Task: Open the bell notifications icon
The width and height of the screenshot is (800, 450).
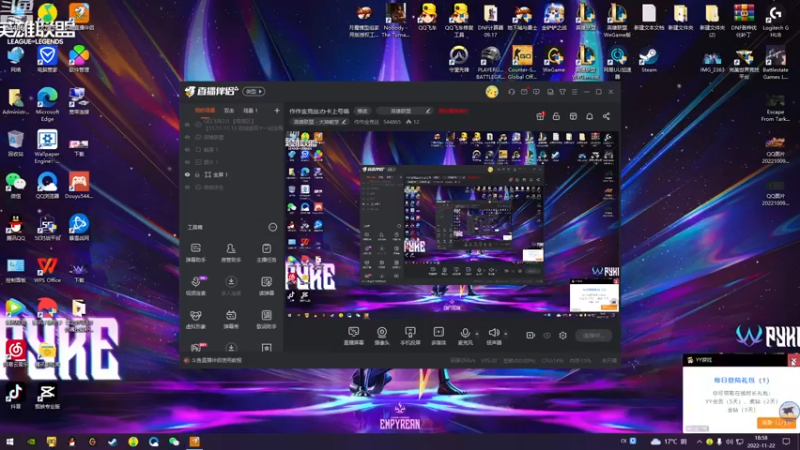Action: pos(589,116)
